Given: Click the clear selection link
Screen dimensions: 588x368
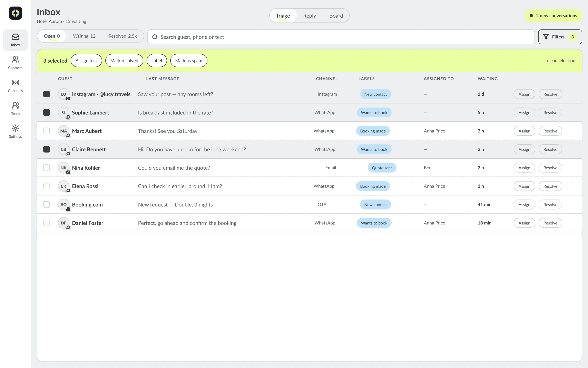Looking at the screenshot, I should point(561,61).
